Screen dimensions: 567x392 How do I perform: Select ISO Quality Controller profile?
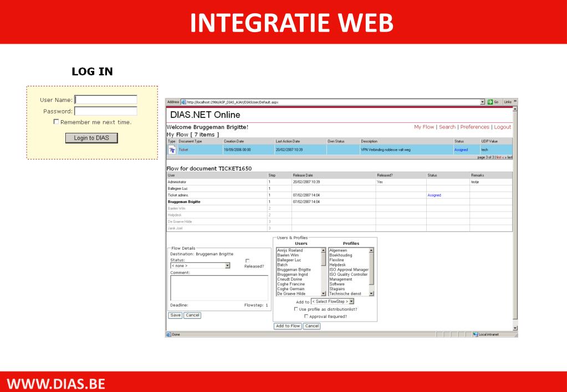(348, 275)
